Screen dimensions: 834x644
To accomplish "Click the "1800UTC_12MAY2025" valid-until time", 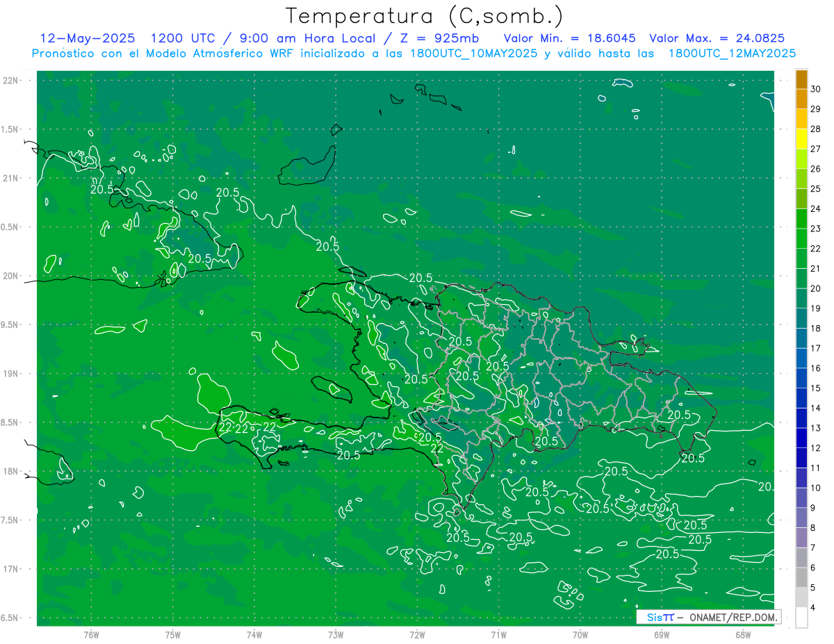I will (x=732, y=53).
